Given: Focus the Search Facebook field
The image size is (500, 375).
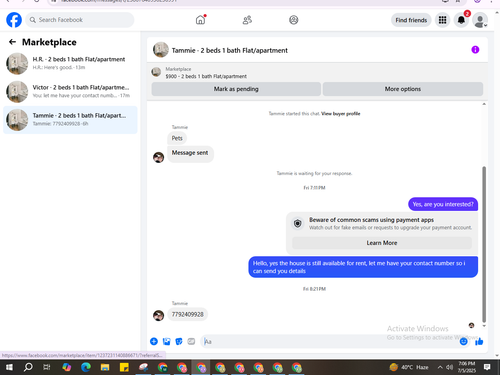Looking at the screenshot, I should click(x=80, y=20).
